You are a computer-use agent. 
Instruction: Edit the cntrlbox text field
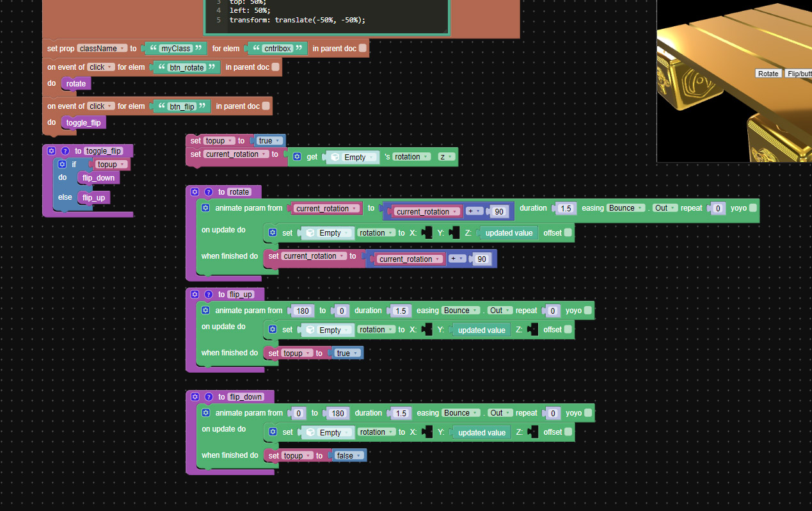pos(277,49)
